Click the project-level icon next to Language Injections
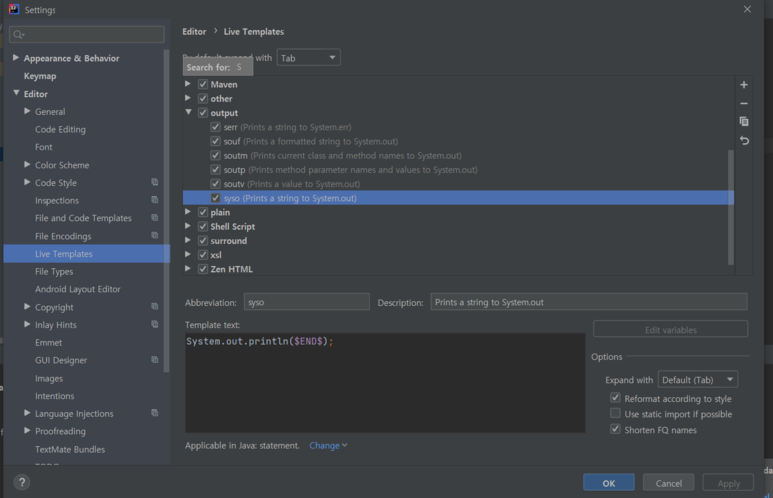773x498 pixels. click(x=155, y=413)
